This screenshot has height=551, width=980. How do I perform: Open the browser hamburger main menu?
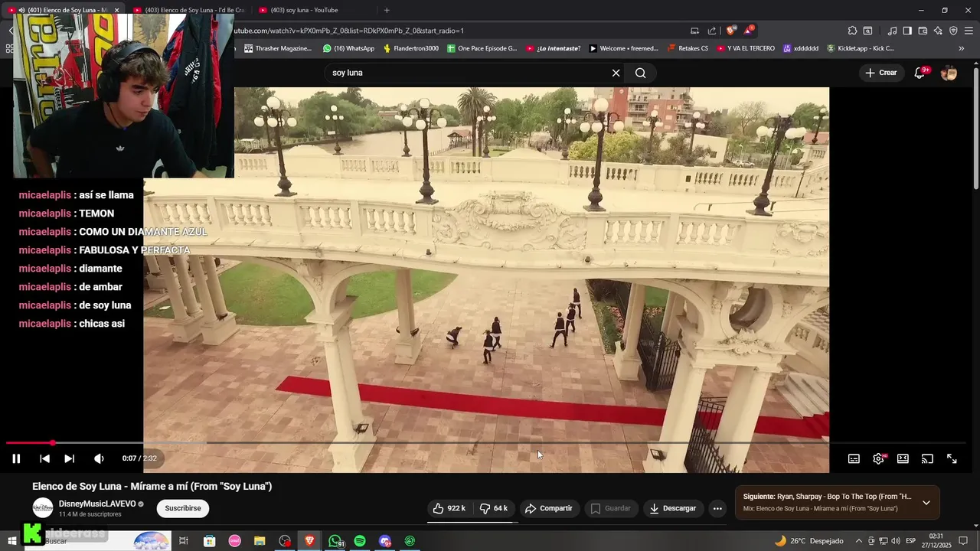[969, 31]
